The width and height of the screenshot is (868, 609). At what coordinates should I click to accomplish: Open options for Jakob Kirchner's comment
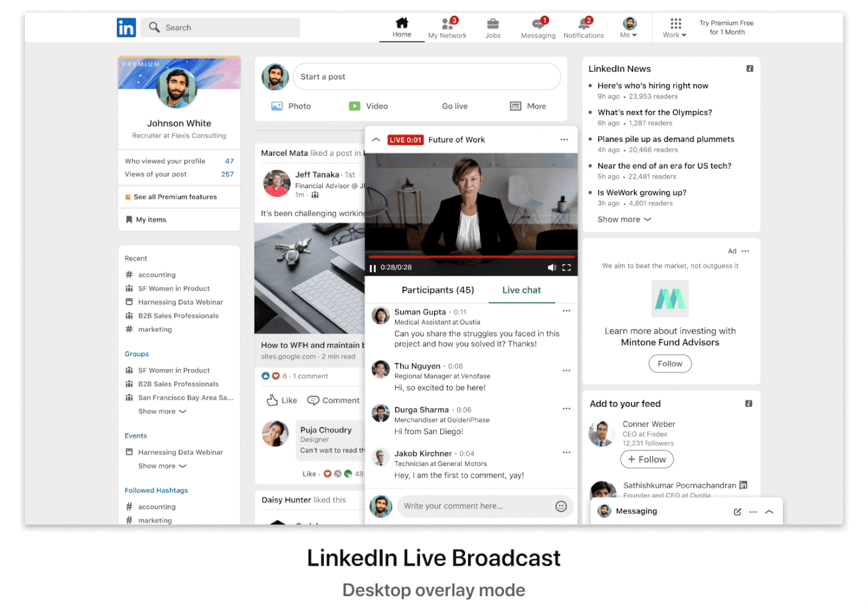click(567, 452)
